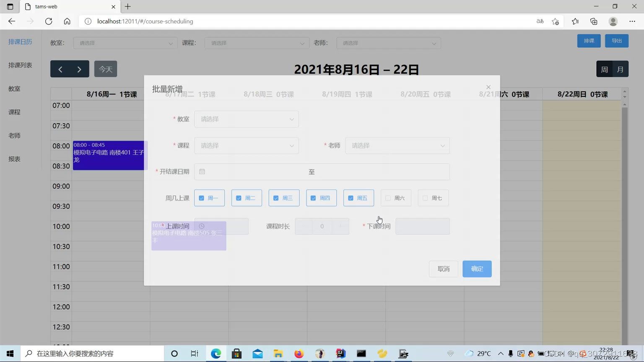
Task: Go to previous week with left arrow
Action: coord(60,69)
